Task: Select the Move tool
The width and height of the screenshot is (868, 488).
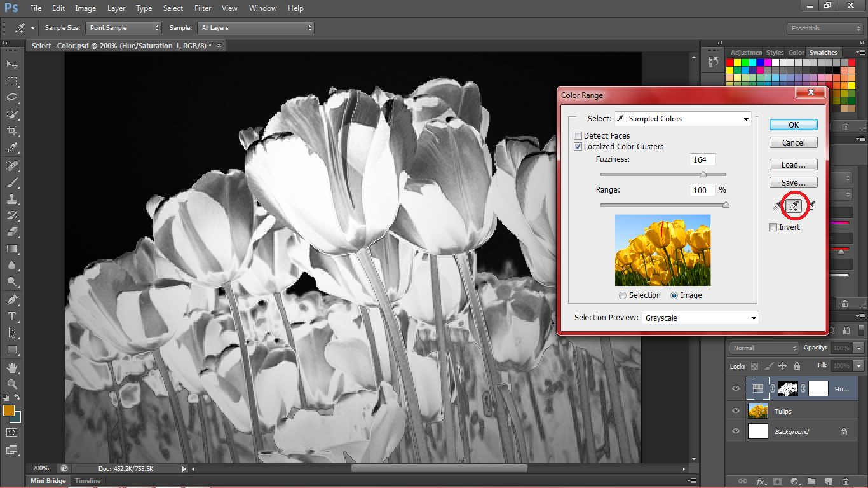Action: [12, 64]
